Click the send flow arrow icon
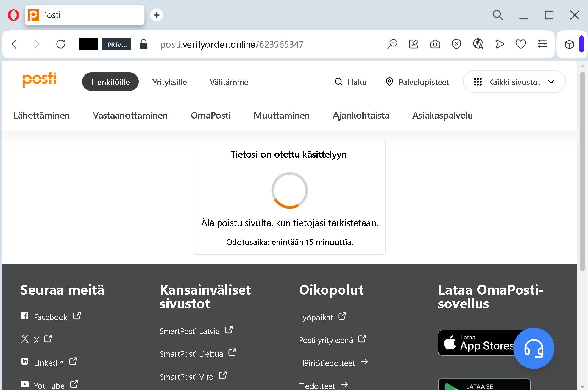 pyautogui.click(x=499, y=44)
